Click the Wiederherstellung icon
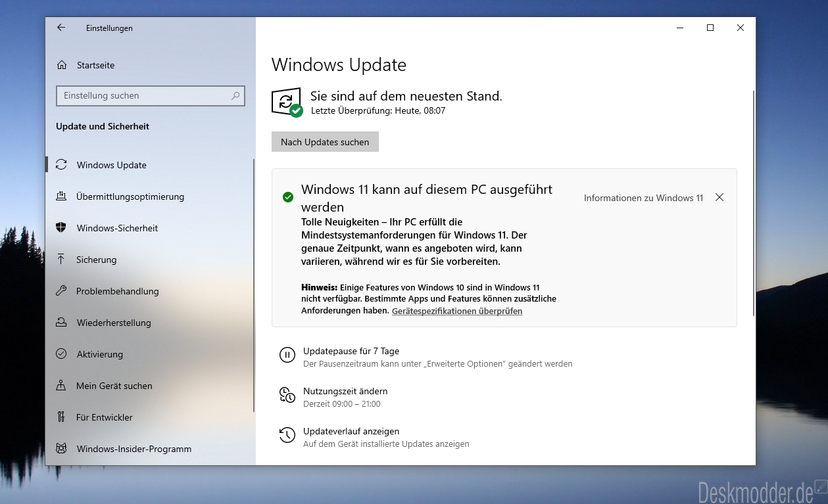Viewport: 828px width, 504px height. [x=61, y=323]
